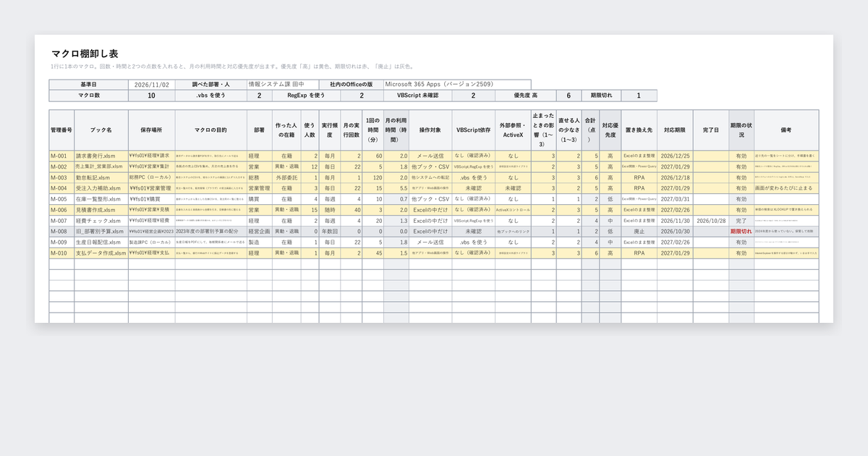868x456 pixels.
Task: Select the 情報システム課 田中 cell
Action: click(x=283, y=85)
